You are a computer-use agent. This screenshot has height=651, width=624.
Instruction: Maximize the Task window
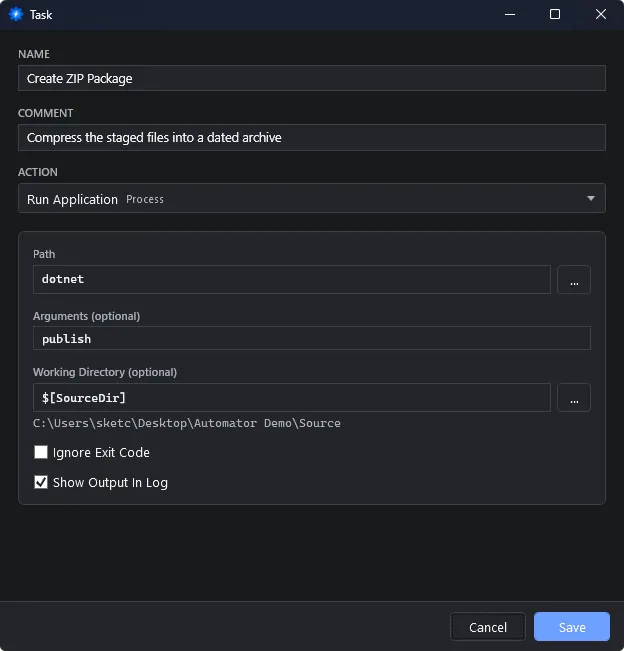pos(555,15)
